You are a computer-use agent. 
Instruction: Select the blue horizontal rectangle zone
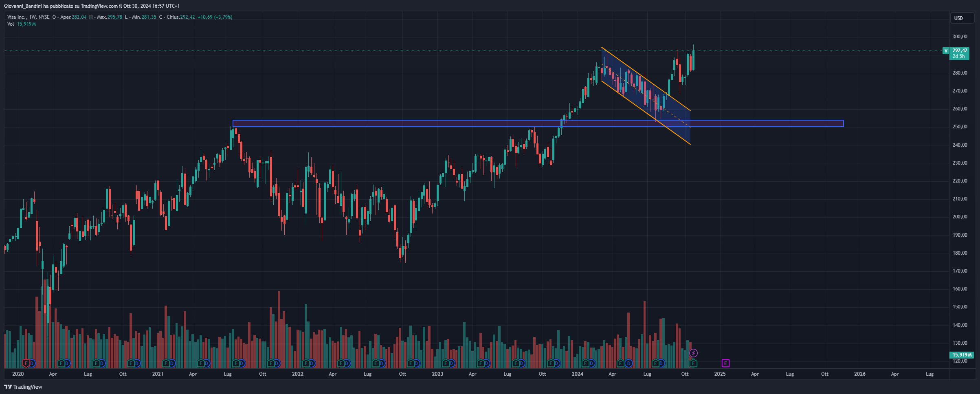538,123
